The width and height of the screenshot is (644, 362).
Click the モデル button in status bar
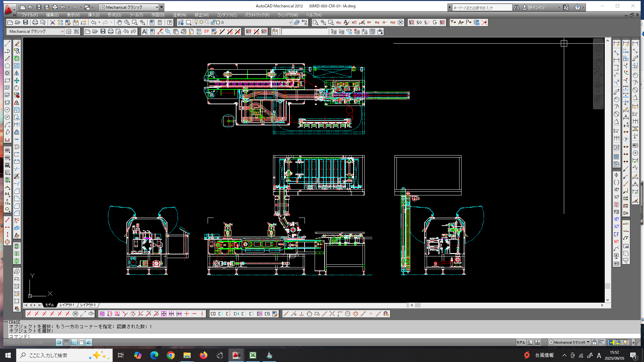pyautogui.click(x=521, y=342)
